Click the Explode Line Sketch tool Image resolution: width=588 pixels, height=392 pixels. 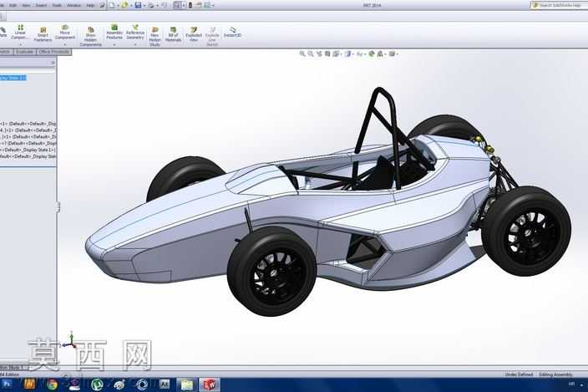(x=212, y=37)
